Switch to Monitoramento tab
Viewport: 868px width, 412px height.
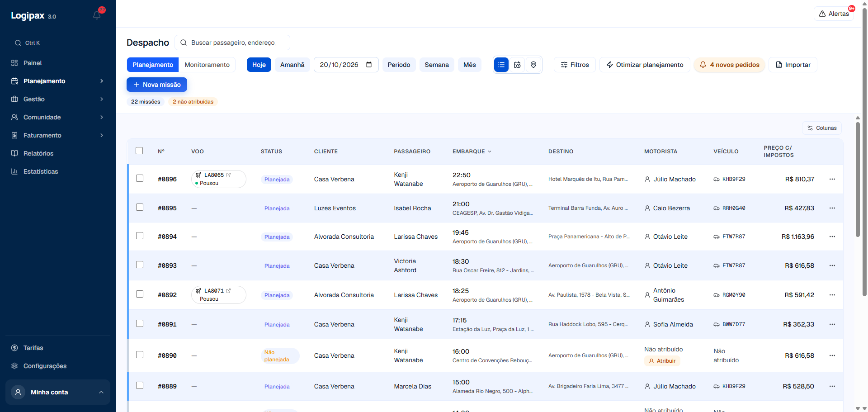[x=207, y=65]
